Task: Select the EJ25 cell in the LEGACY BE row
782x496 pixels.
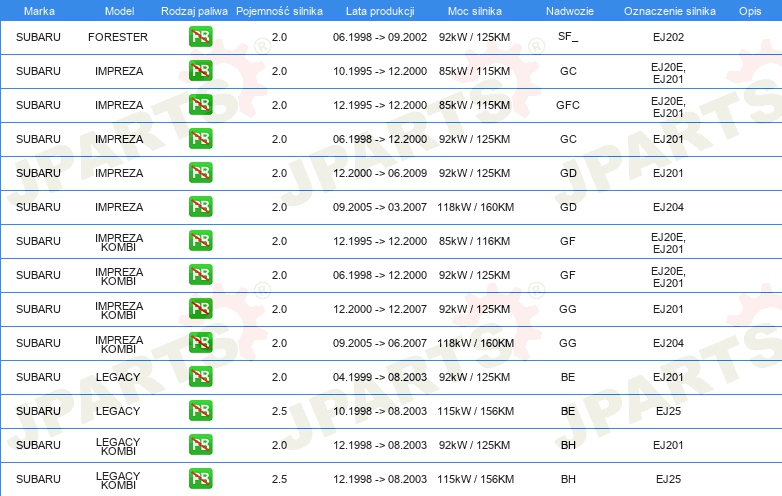Action: 668,411
